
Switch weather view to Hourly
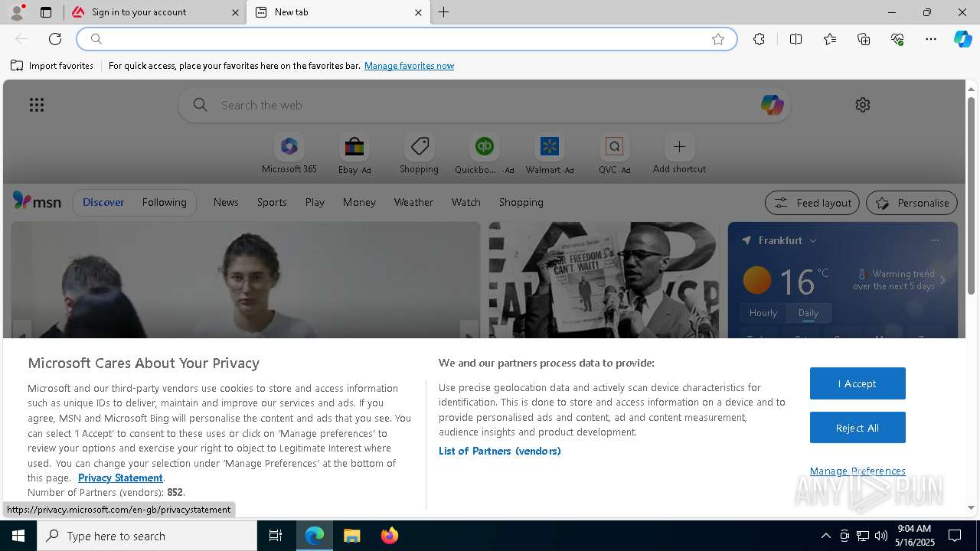tap(763, 313)
